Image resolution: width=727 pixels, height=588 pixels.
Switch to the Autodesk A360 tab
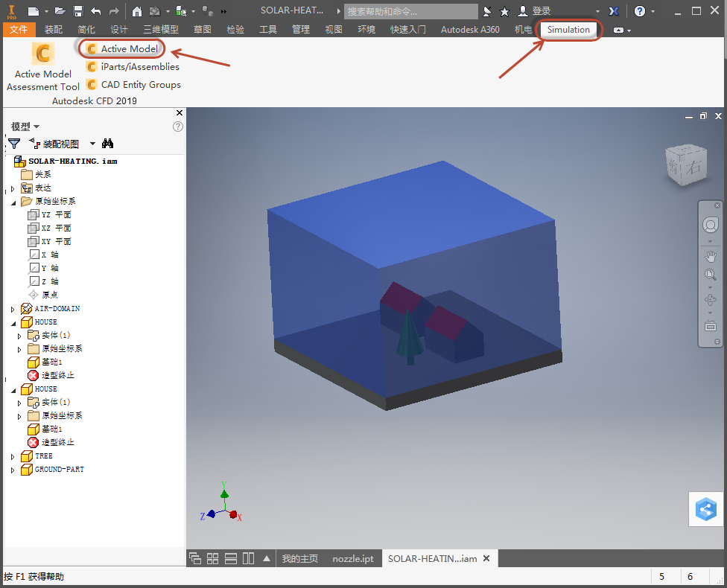pyautogui.click(x=470, y=30)
